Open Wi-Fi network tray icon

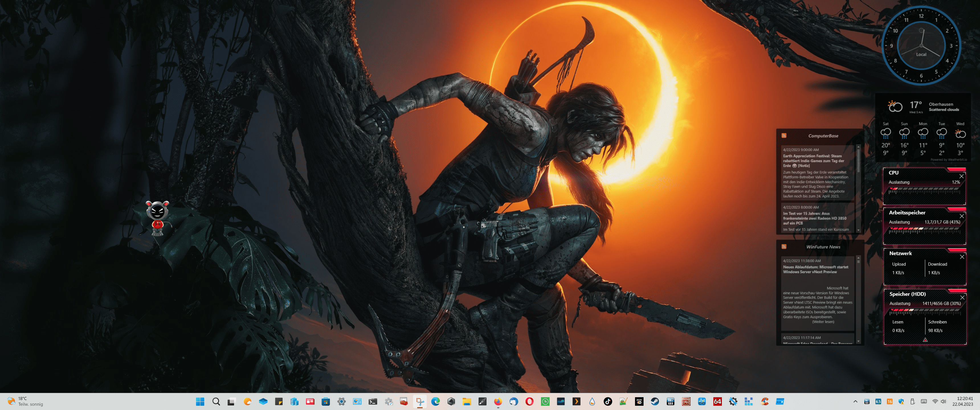click(935, 402)
